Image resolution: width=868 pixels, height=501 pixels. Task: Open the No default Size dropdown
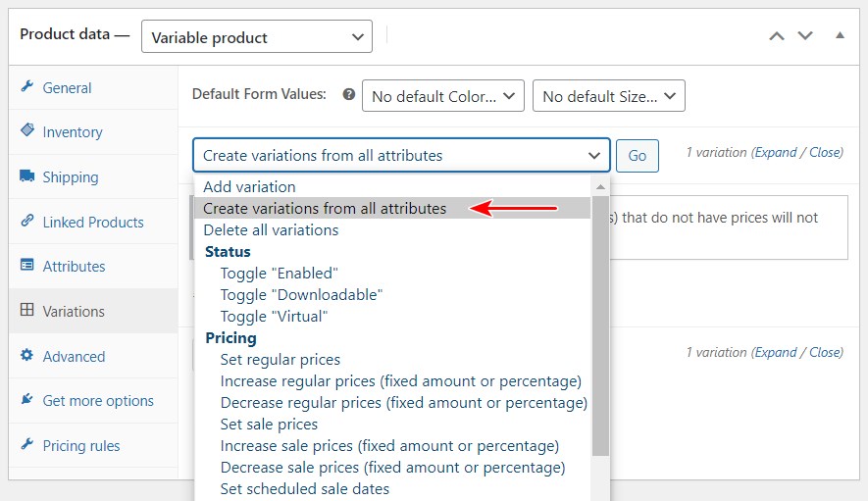(x=609, y=96)
